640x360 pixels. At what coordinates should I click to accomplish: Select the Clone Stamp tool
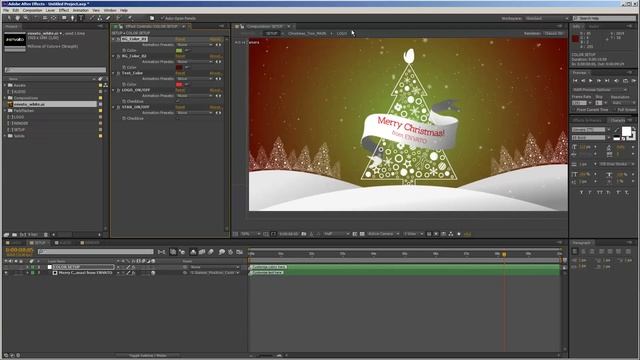tap(100, 18)
